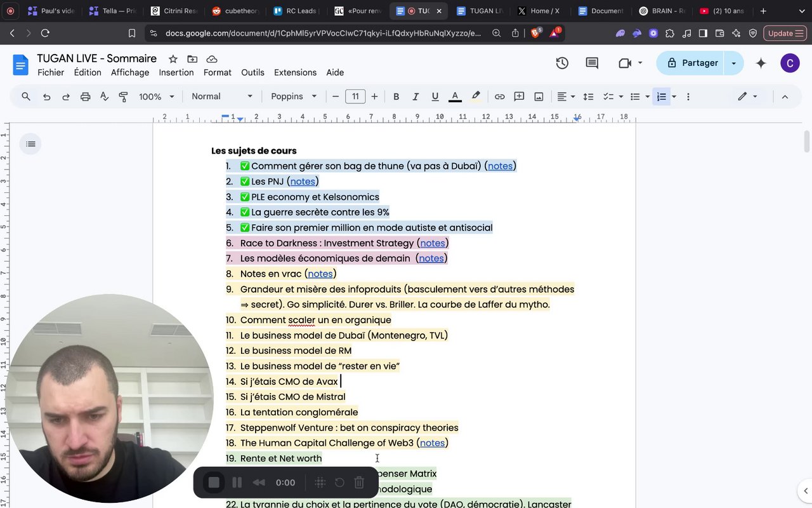Click the Partager share button
This screenshot has width=812, height=508.
691,63
